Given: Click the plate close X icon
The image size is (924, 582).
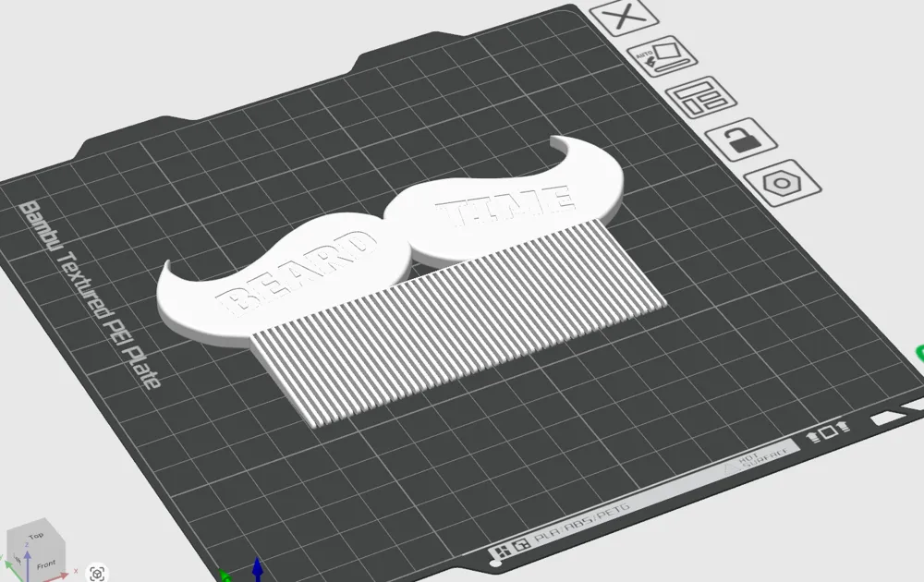Looking at the screenshot, I should tap(624, 17).
